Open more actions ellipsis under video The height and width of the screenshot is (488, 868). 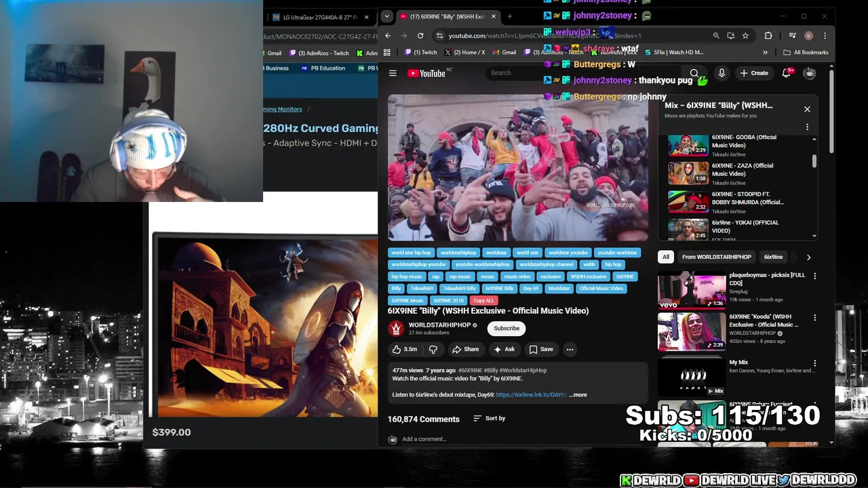[570, 349]
